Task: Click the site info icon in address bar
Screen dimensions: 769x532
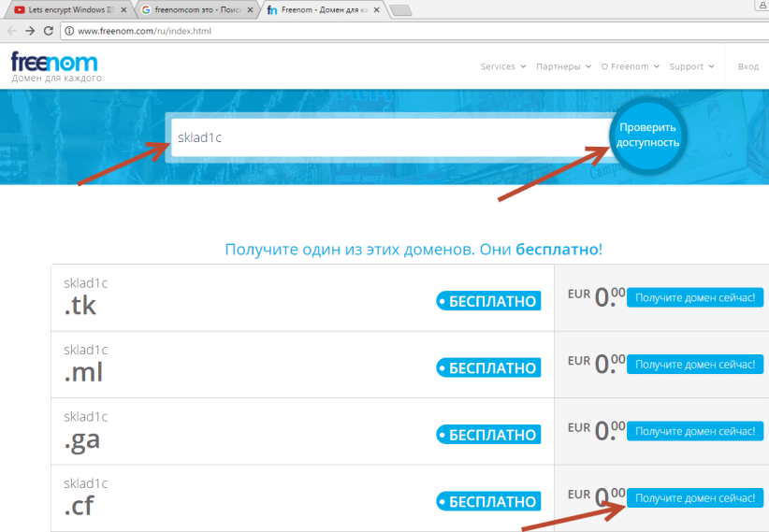Action: point(69,31)
